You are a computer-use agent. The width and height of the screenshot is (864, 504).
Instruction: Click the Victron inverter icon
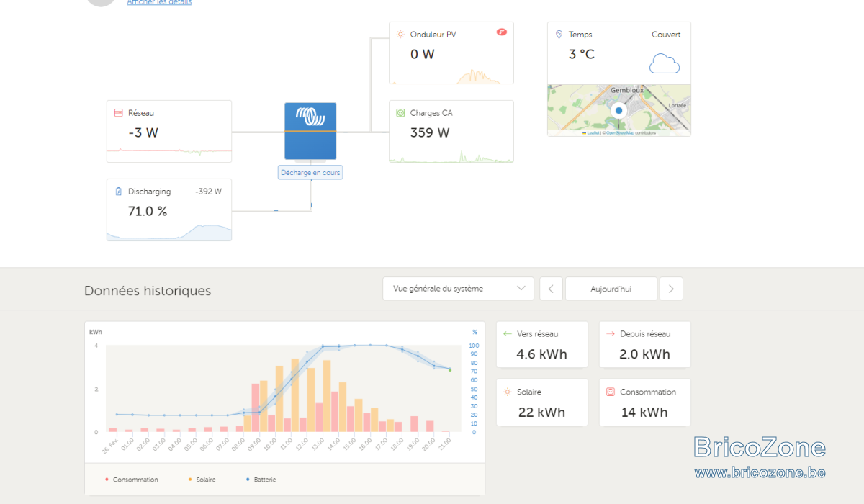[x=310, y=131]
